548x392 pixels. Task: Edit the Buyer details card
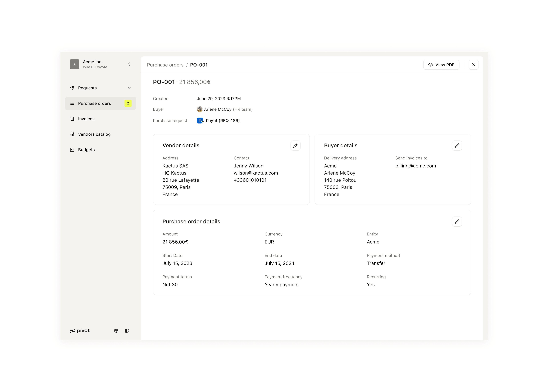tap(457, 146)
